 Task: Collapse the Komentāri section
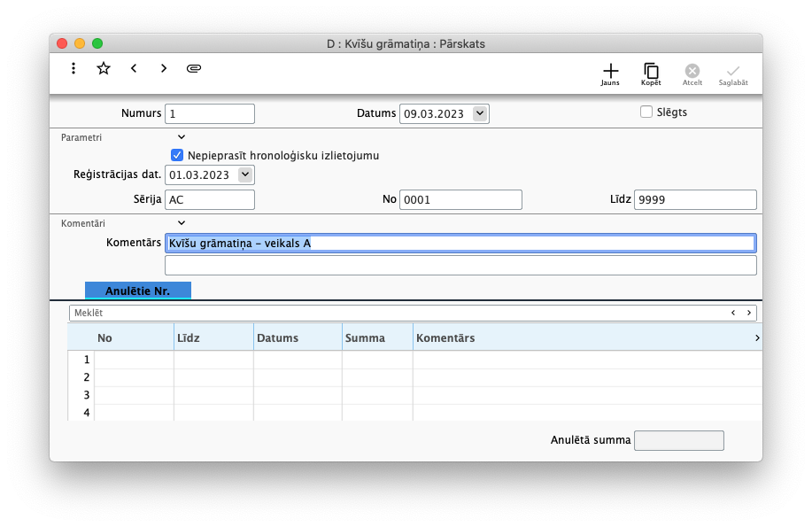(x=182, y=223)
